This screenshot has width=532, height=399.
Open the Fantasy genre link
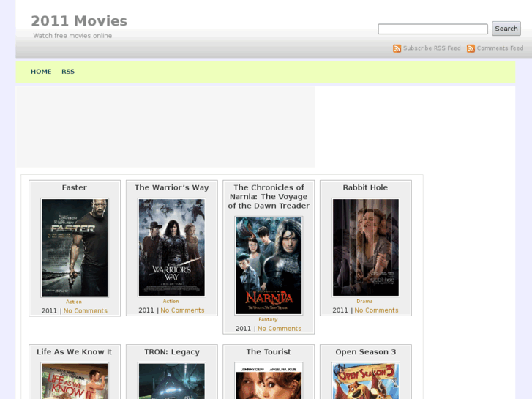[x=268, y=319]
